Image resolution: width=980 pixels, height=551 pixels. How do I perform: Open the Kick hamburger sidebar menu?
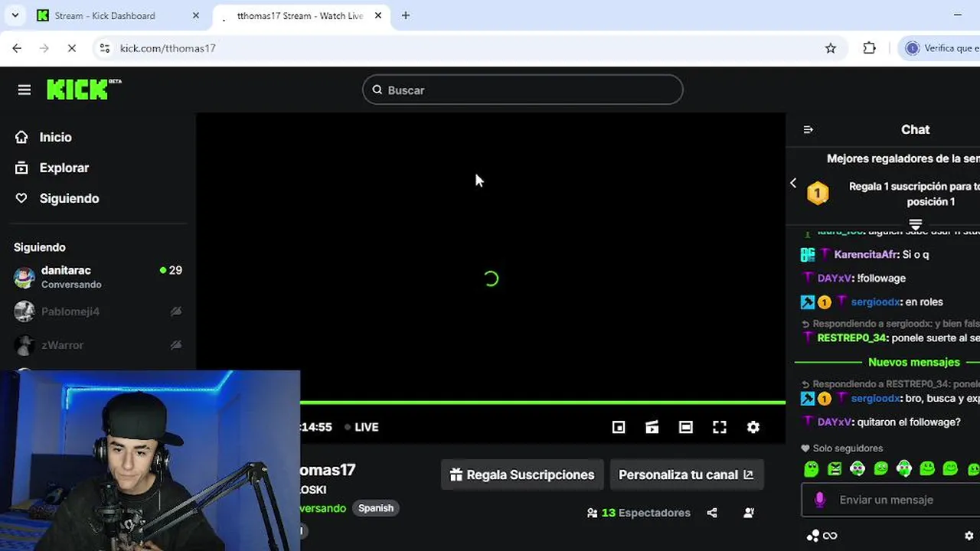tap(24, 90)
